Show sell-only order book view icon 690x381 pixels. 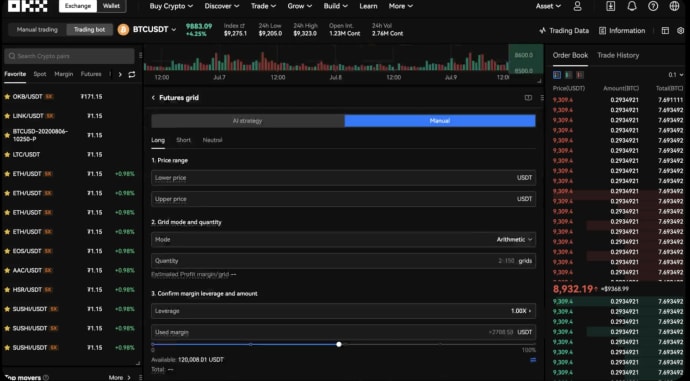point(580,75)
